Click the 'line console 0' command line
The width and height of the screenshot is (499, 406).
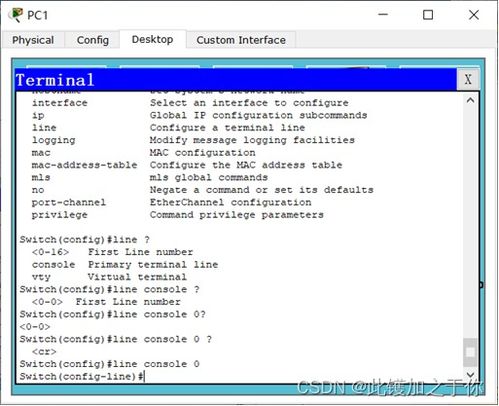click(x=110, y=364)
